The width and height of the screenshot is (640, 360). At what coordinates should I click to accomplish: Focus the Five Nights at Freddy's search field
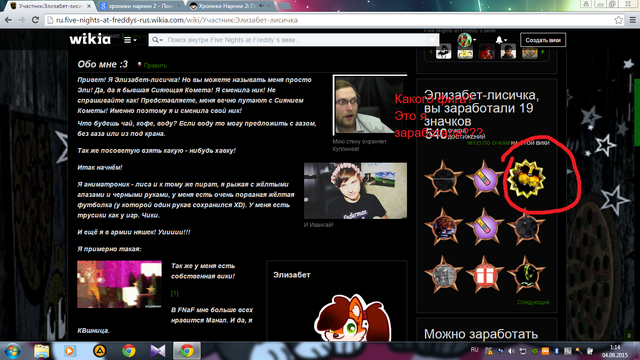296,40
